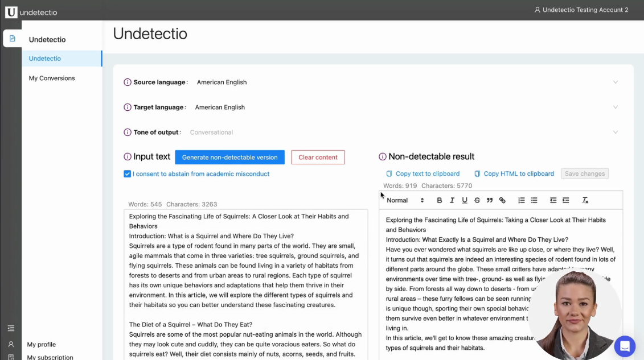Clear text formatting in the editor

pos(585,200)
